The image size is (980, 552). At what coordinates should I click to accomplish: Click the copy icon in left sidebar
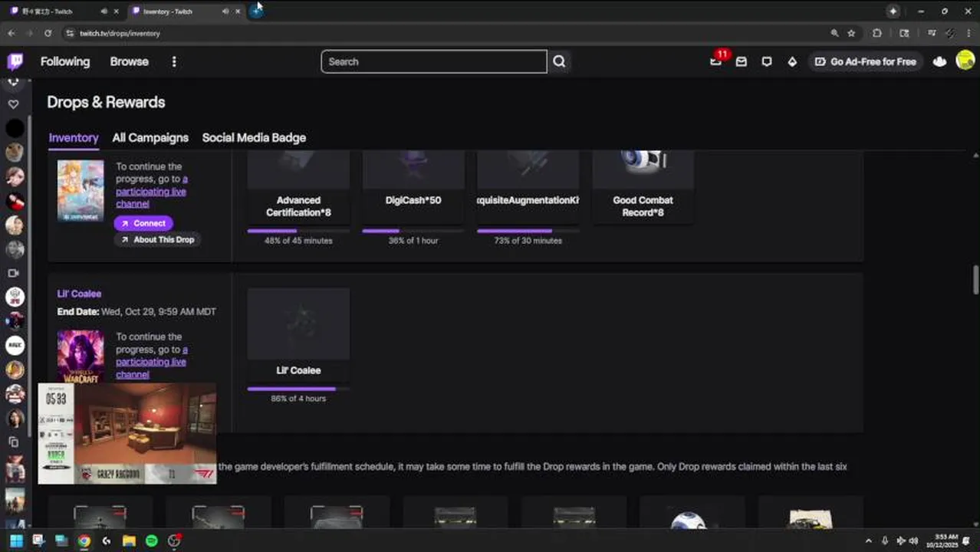[14, 442]
